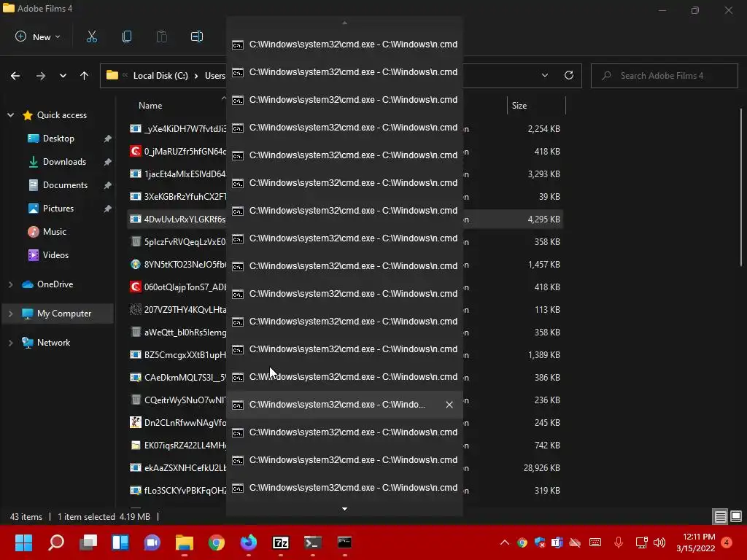Screen dimensions: 747x560
Task: Open the Videos folder
Action: click(55, 255)
